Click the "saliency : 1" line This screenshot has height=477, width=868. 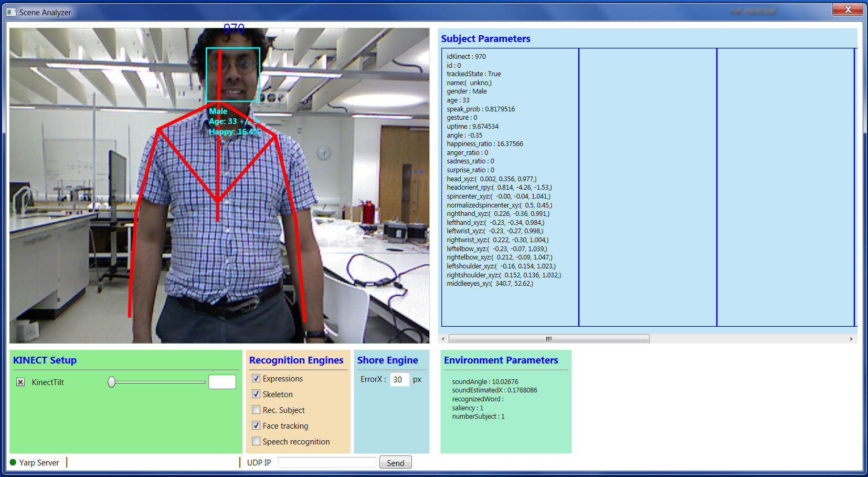tap(468, 408)
